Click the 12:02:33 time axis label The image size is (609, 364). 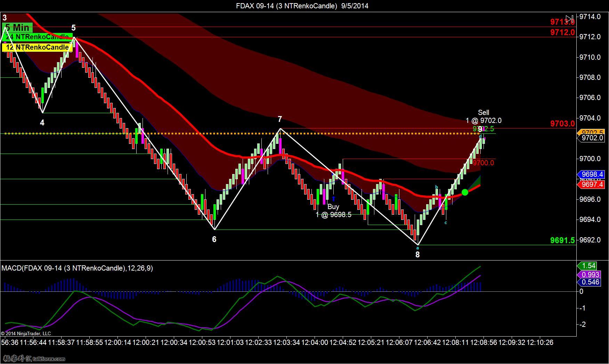click(x=258, y=342)
